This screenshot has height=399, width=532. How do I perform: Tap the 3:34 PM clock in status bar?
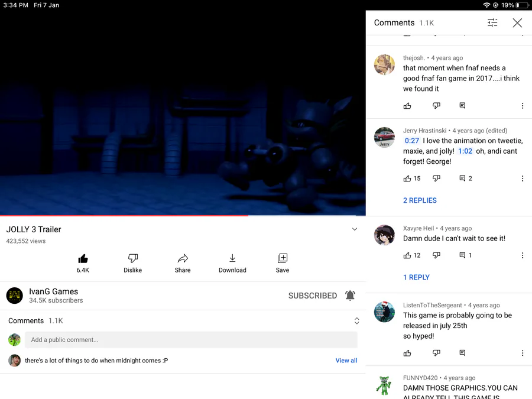pyautogui.click(x=15, y=5)
